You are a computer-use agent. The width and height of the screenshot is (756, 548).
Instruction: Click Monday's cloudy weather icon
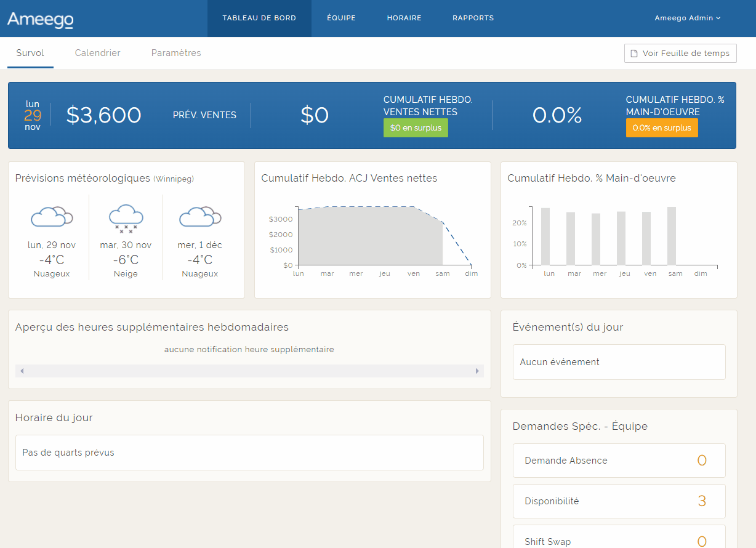click(52, 217)
